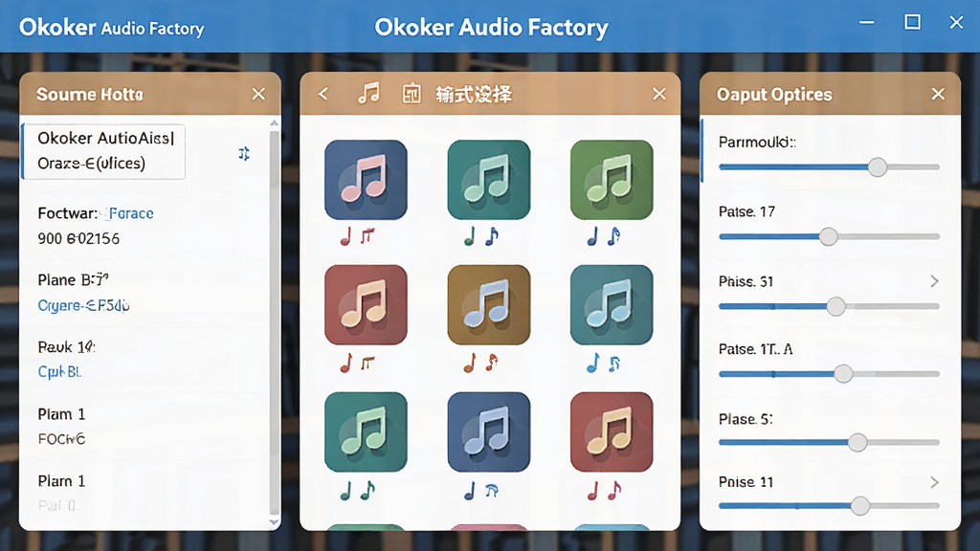Image resolution: width=980 pixels, height=551 pixels.
Task: Click the Patse. 17 label
Action: [x=746, y=211]
